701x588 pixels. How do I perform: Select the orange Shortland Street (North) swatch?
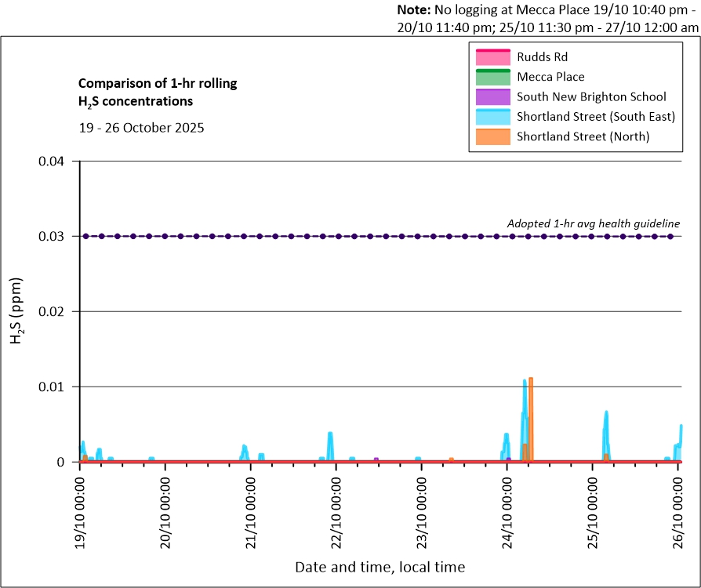(x=492, y=136)
